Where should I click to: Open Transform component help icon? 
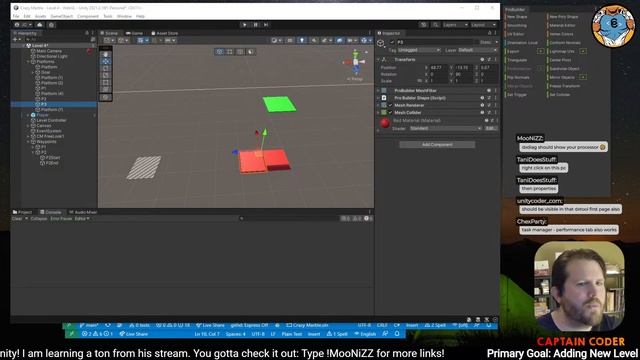tap(482, 60)
